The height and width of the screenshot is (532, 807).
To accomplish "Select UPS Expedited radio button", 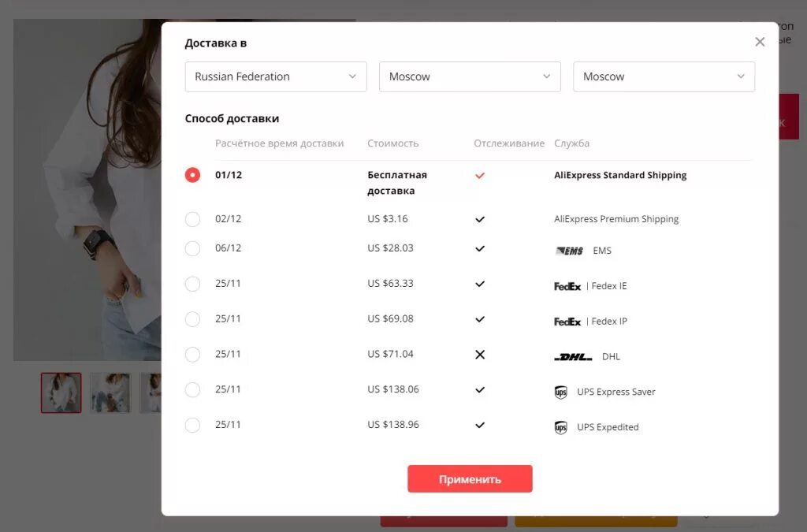I will click(x=192, y=425).
